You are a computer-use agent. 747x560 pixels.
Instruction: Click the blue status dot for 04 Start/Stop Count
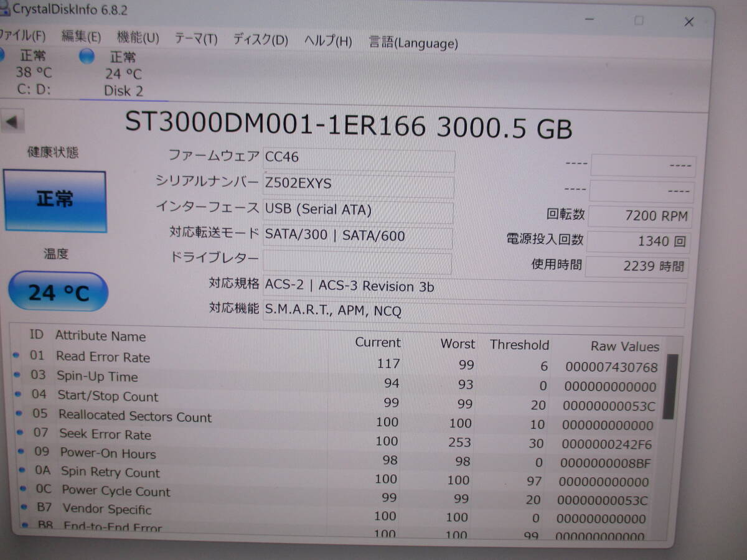17,394
